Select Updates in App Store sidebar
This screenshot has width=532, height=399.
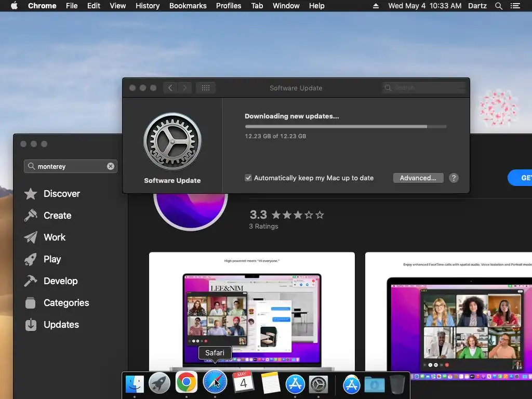coord(51,325)
